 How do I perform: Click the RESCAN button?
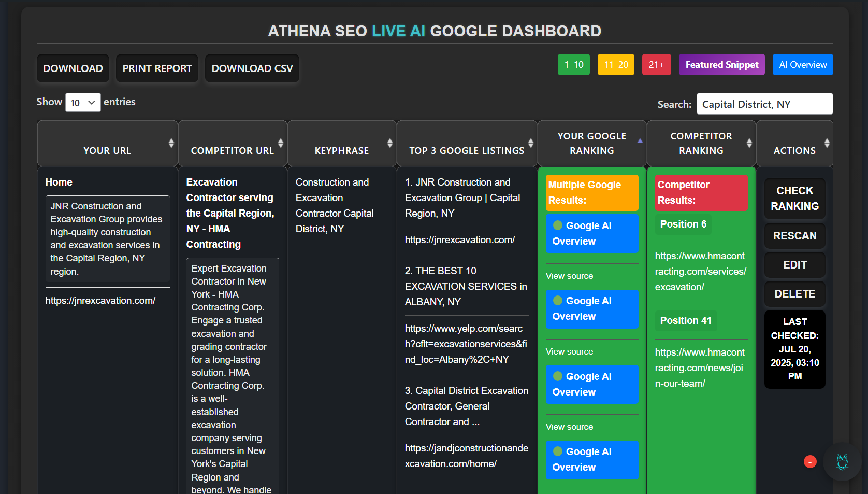click(794, 236)
